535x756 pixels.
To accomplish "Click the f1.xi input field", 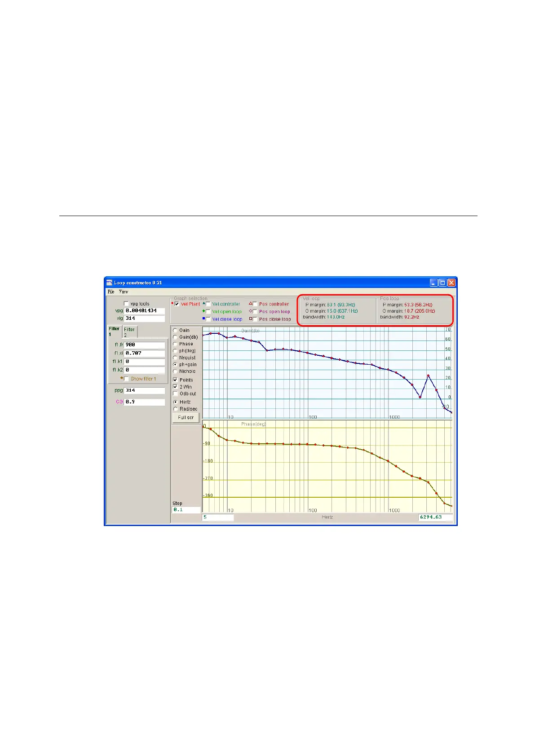I will [x=144, y=354].
